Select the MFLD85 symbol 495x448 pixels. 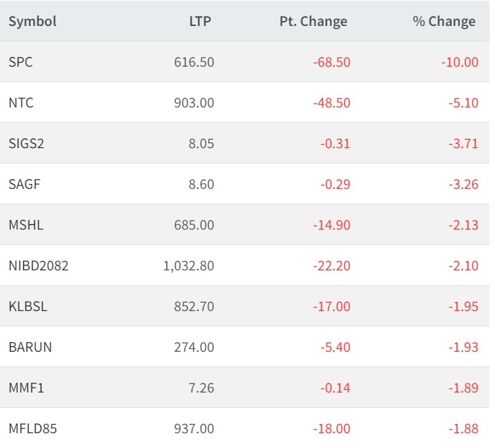click(32, 428)
